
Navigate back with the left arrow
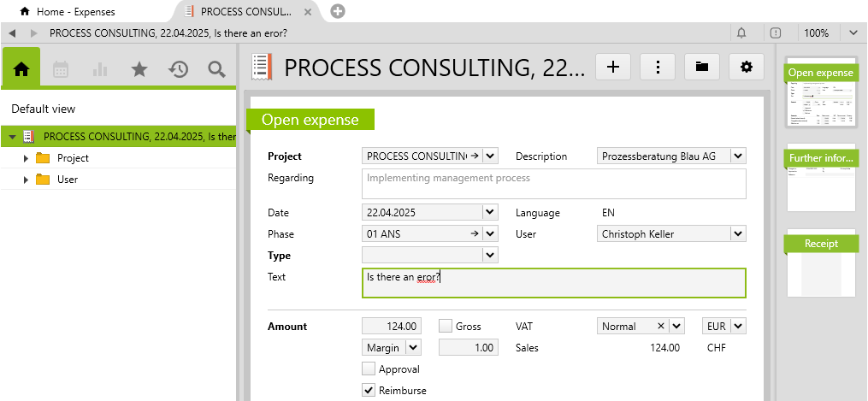tap(12, 32)
